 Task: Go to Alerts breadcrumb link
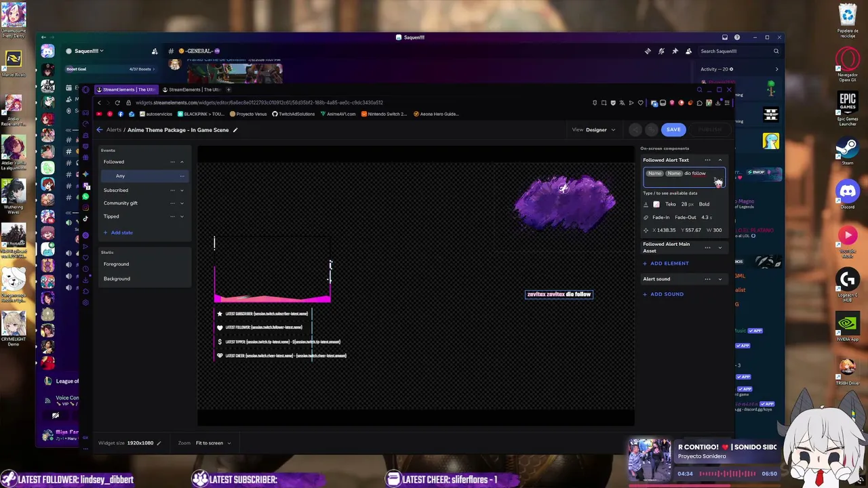(x=113, y=129)
